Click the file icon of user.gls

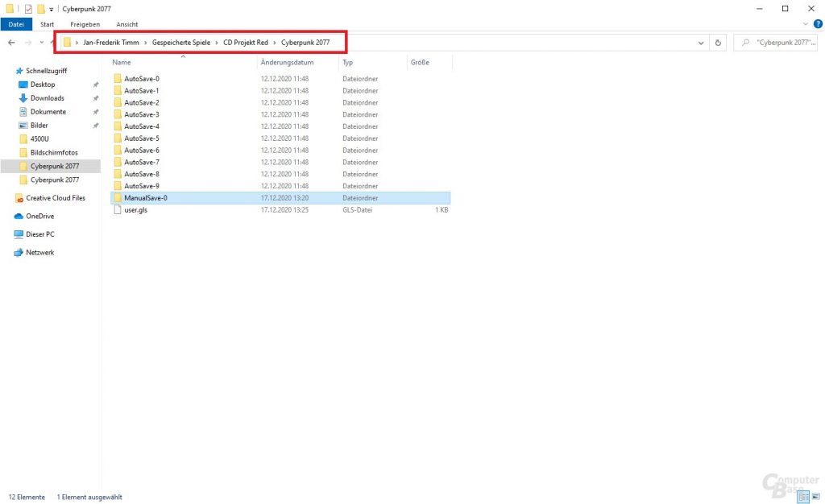pos(118,209)
